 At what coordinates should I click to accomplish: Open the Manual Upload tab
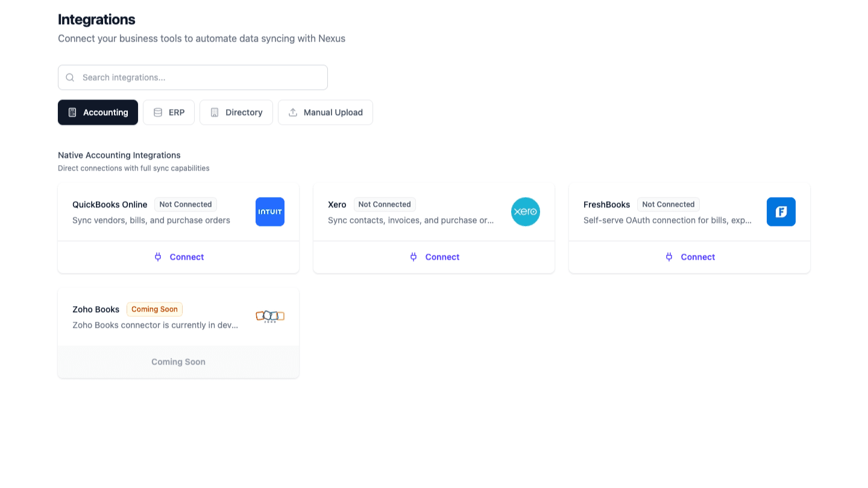pyautogui.click(x=325, y=112)
